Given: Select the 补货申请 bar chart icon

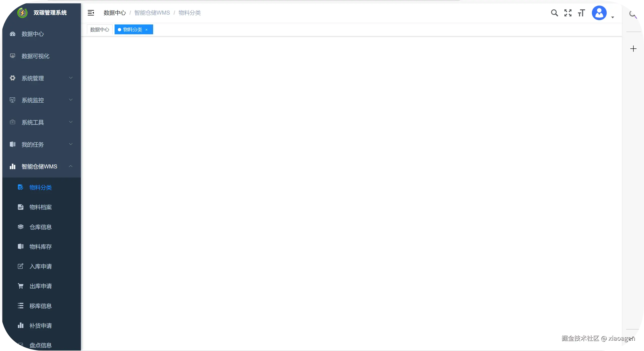Looking at the screenshot, I should [20, 326].
